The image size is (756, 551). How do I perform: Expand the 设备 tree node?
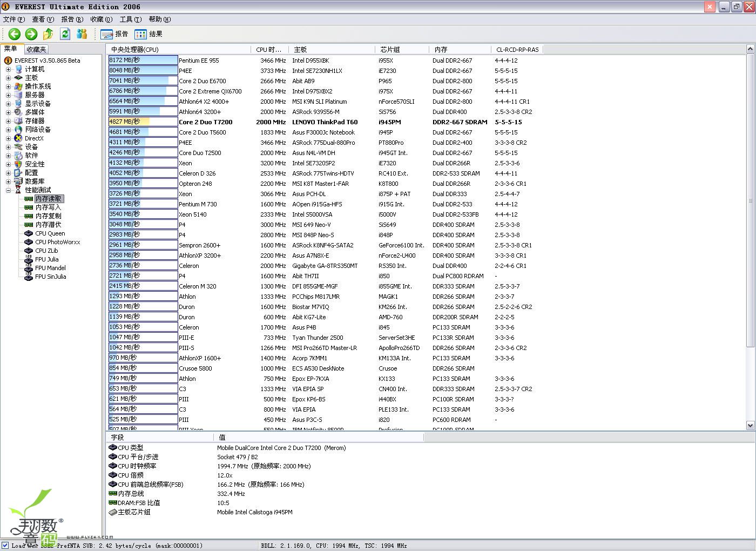(8, 147)
